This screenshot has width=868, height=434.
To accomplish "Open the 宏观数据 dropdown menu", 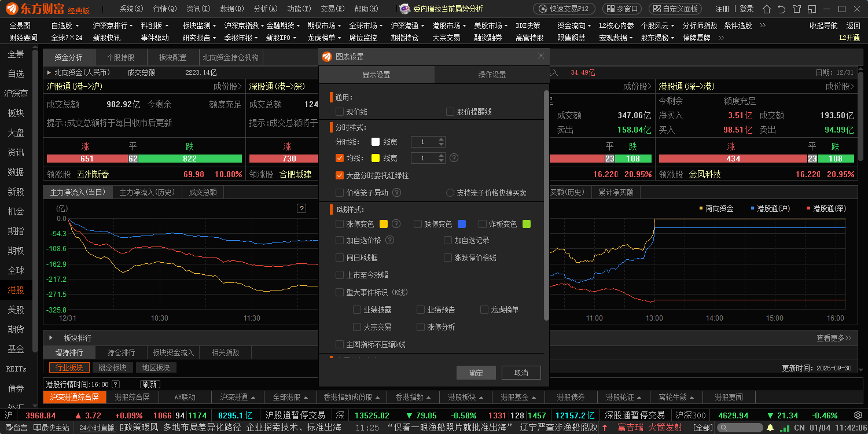I will [616, 38].
